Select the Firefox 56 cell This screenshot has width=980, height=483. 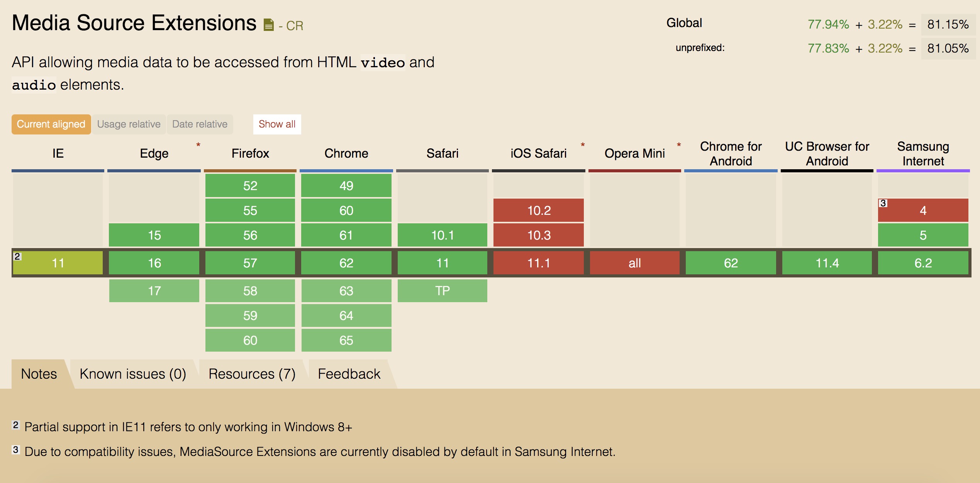[250, 235]
